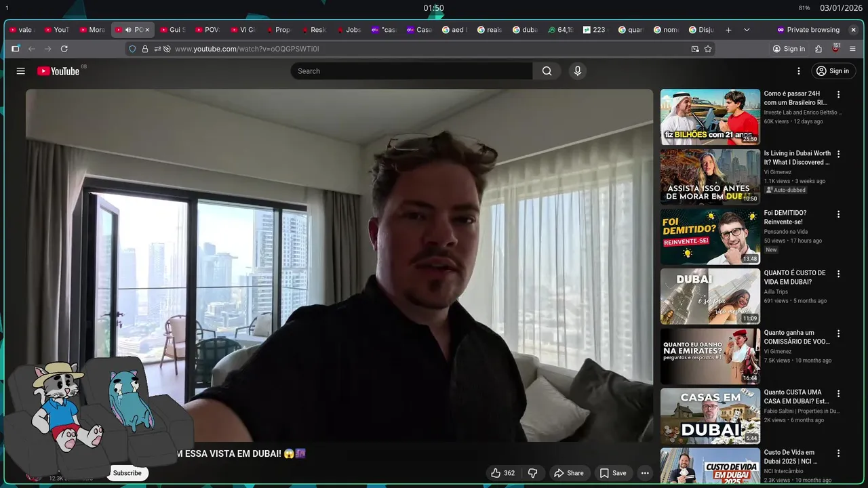Dislike the video
Image resolution: width=868 pixels, height=488 pixels.
[533, 473]
